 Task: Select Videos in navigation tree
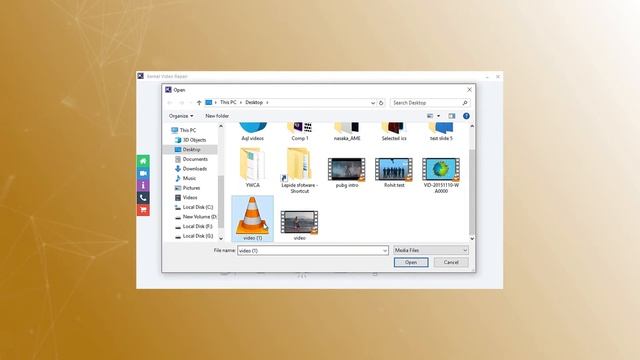pyautogui.click(x=190, y=198)
